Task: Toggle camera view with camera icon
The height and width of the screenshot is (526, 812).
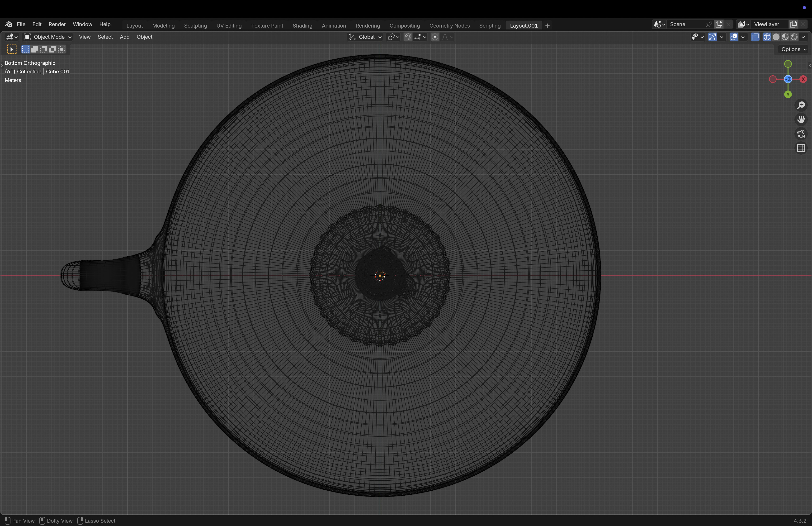Action: pos(801,134)
